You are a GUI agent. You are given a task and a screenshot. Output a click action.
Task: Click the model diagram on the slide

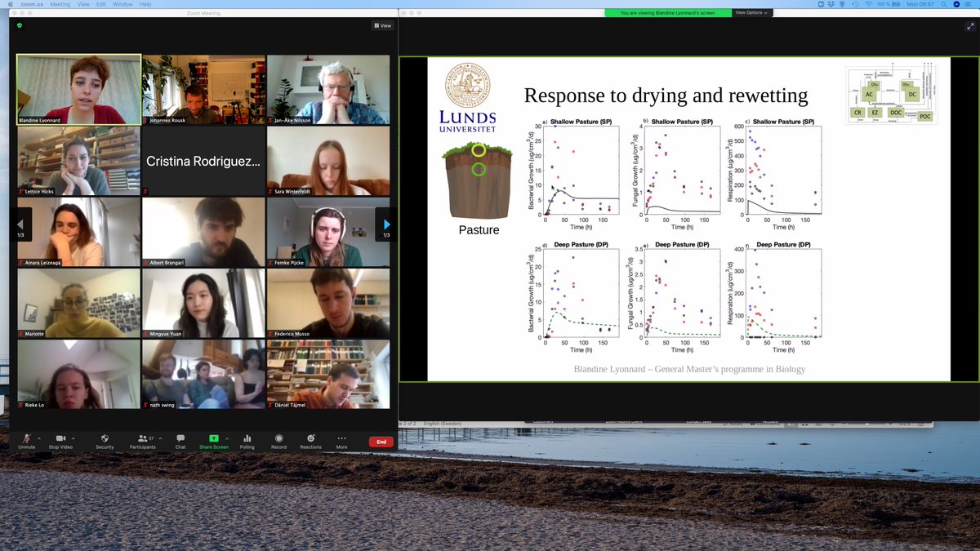click(892, 95)
